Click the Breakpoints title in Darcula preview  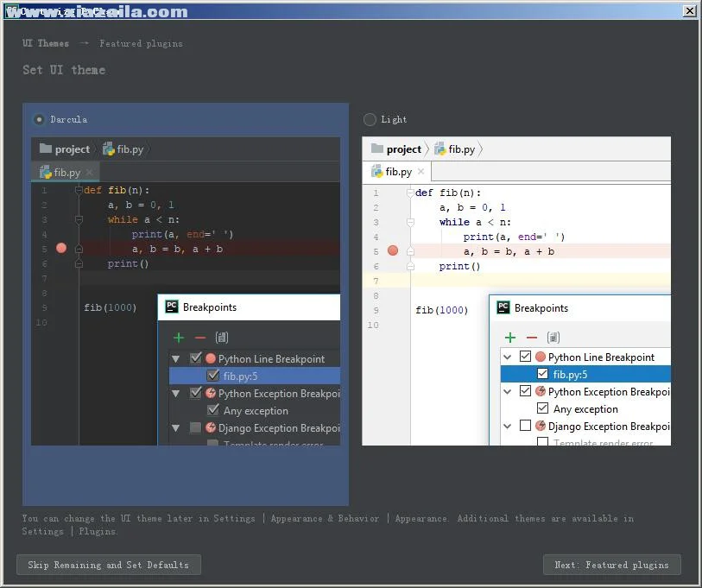click(210, 307)
